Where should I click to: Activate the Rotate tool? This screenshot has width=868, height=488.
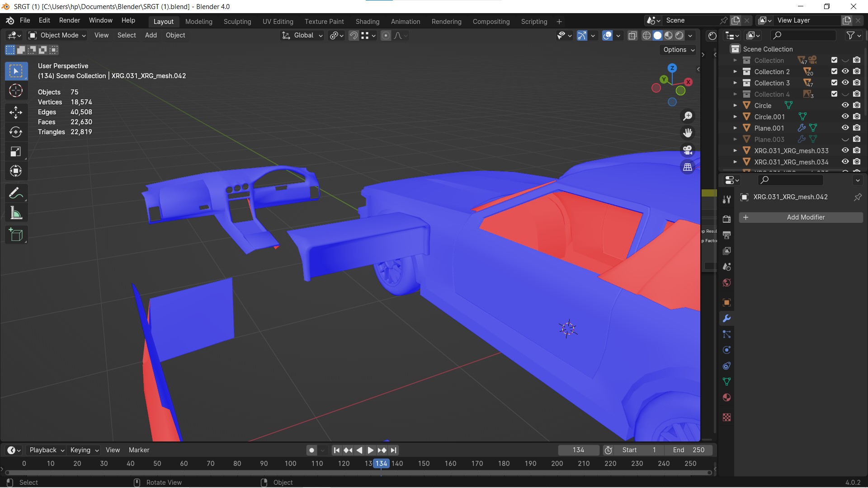coord(16,132)
